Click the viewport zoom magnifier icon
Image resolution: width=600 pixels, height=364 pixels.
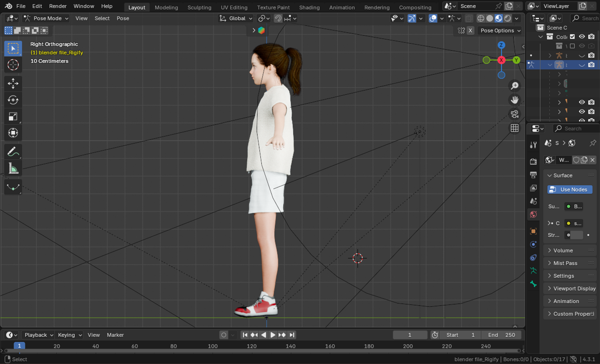pos(515,86)
